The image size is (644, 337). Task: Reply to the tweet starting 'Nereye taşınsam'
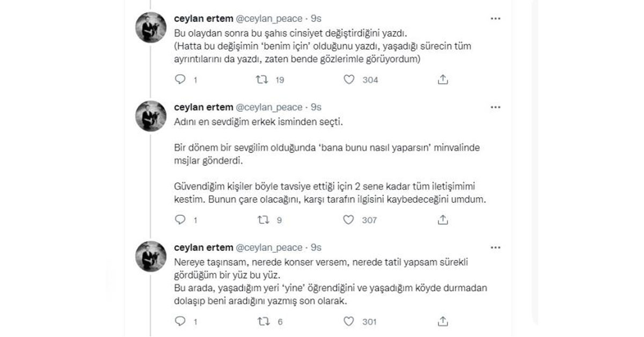pyautogui.click(x=180, y=321)
